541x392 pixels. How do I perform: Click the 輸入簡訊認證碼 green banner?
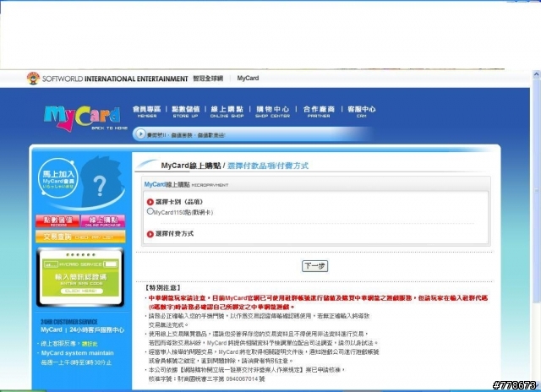coord(80,278)
